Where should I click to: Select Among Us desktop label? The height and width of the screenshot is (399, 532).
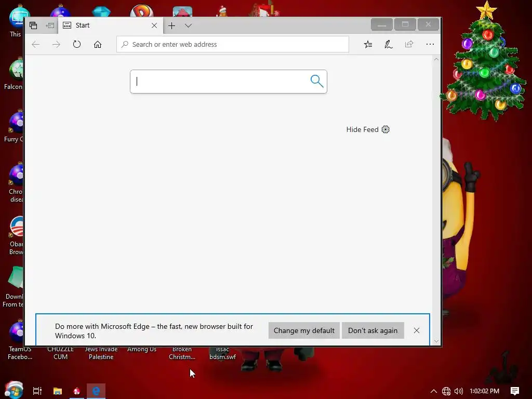pos(142,349)
